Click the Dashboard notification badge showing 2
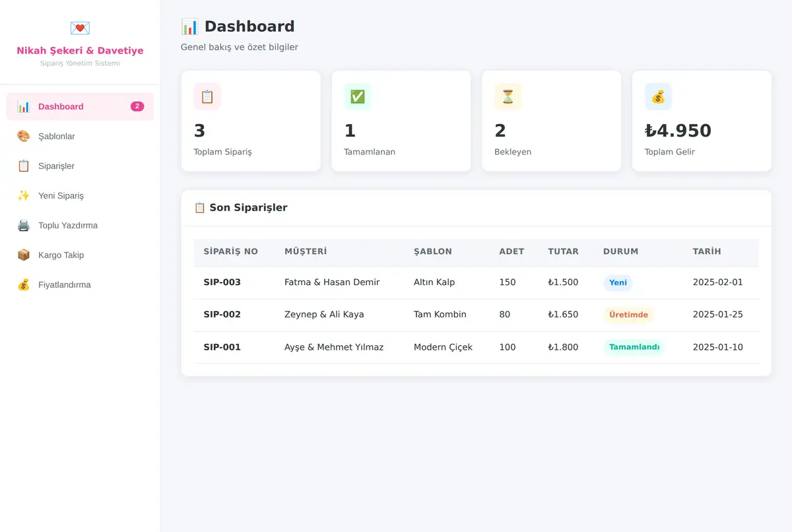The height and width of the screenshot is (532, 792). (137, 106)
